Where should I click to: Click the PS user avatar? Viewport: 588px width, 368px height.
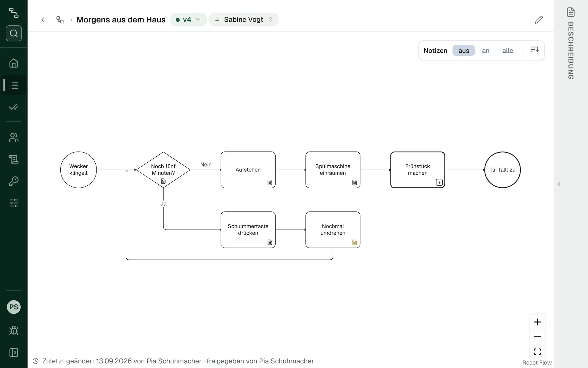click(x=14, y=307)
